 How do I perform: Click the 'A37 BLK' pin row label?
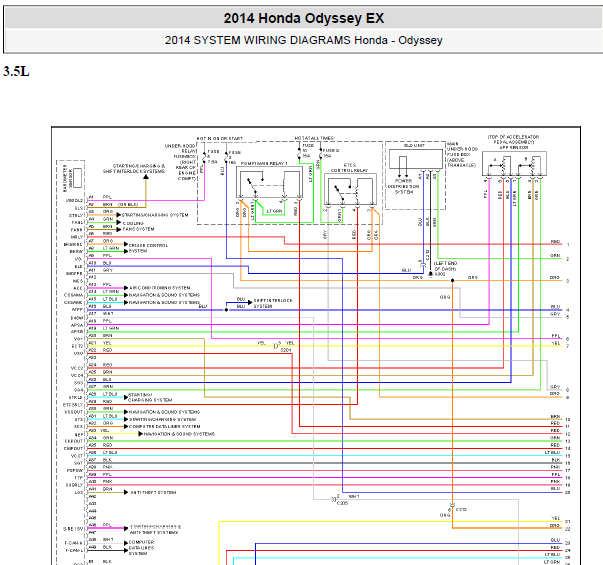click(100, 460)
